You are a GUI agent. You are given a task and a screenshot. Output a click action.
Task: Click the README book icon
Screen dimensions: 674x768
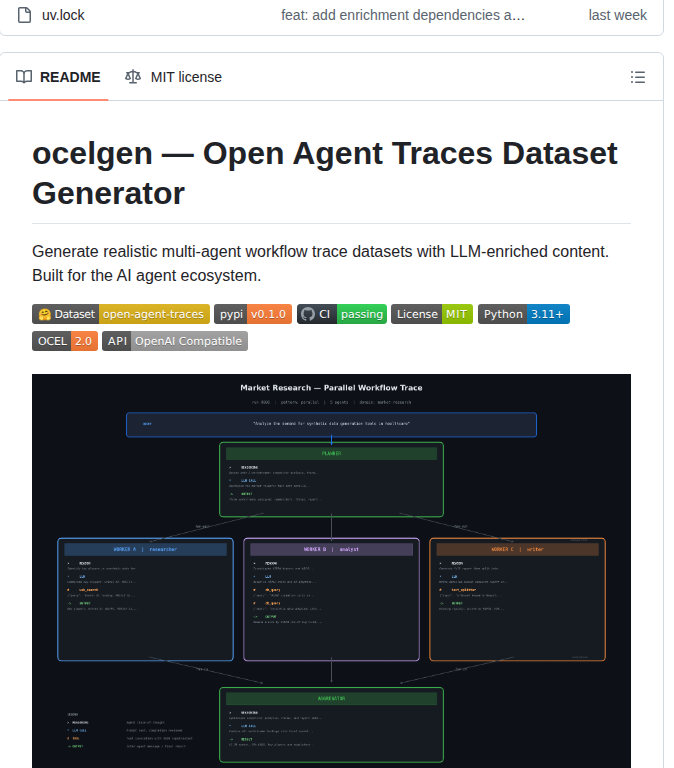(x=24, y=77)
